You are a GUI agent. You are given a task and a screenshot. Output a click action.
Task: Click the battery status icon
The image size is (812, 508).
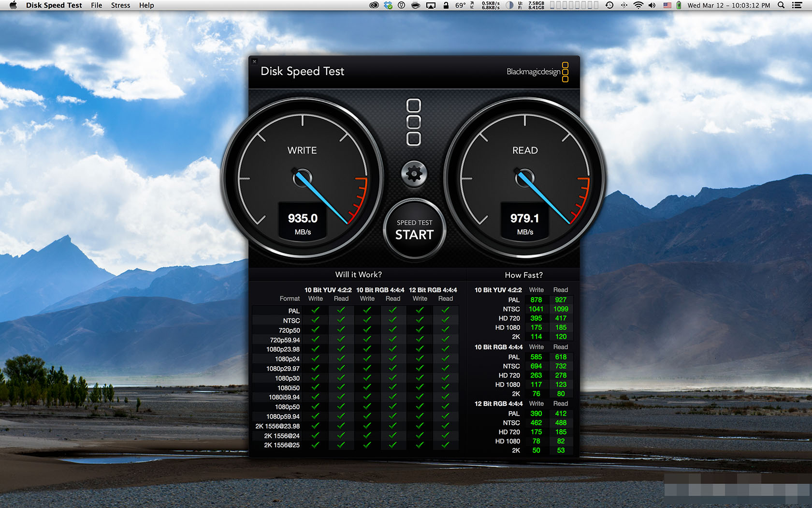(x=679, y=5)
